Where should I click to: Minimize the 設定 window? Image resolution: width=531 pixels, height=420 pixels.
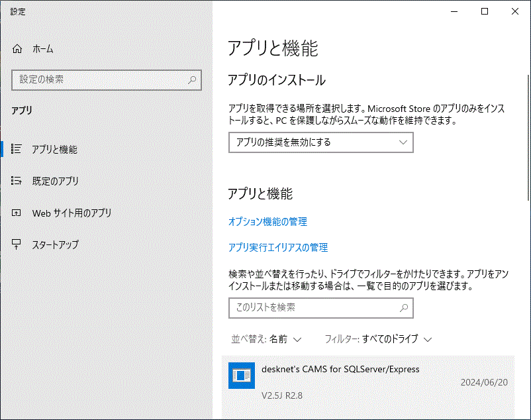454,11
